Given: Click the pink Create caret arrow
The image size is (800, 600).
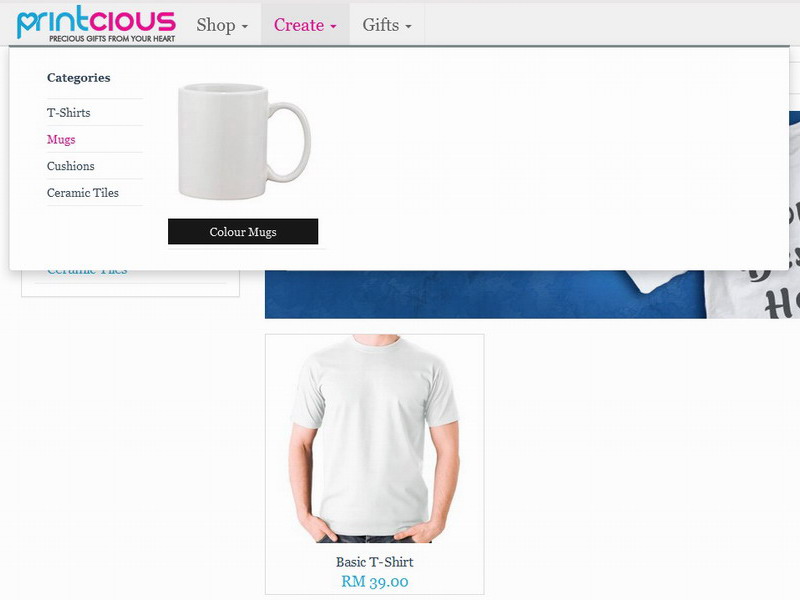Looking at the screenshot, I should [333, 27].
